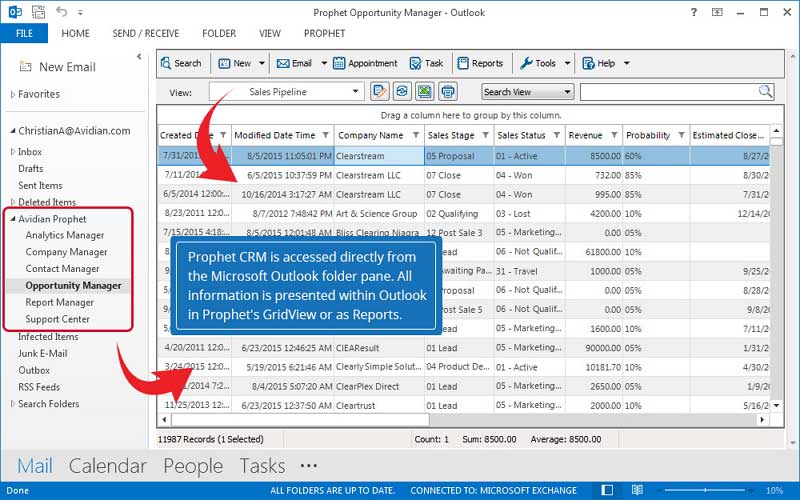The height and width of the screenshot is (500, 800).
Task: Open more navigation options ellipsis
Action: point(309,466)
